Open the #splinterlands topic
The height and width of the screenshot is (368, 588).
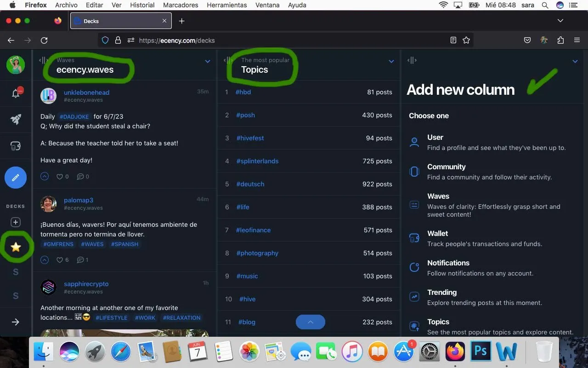point(257,161)
